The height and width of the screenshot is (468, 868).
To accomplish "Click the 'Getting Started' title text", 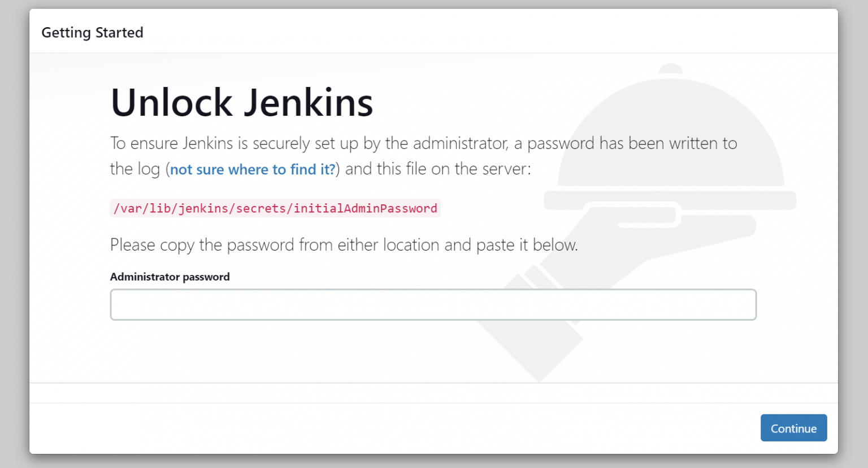I will [x=92, y=32].
